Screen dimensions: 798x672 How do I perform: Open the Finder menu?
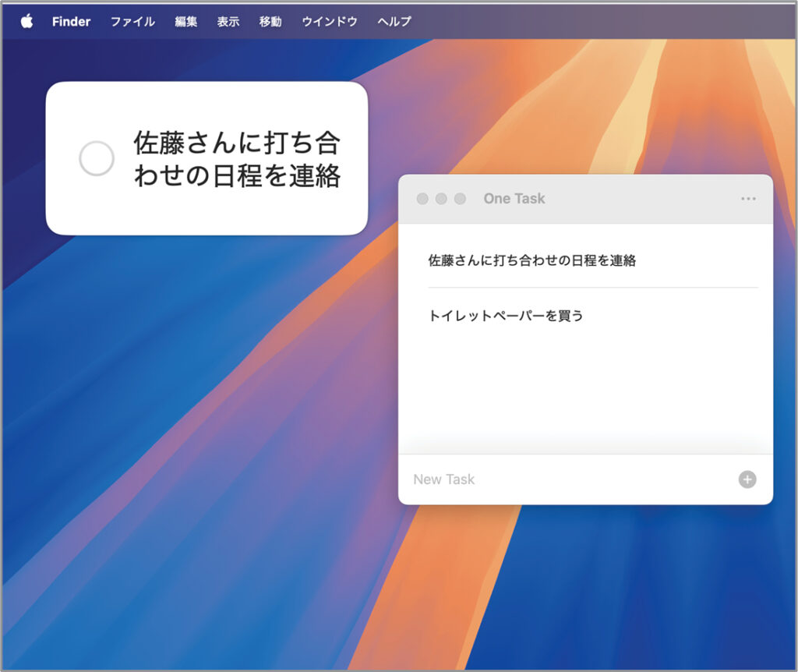(71, 21)
